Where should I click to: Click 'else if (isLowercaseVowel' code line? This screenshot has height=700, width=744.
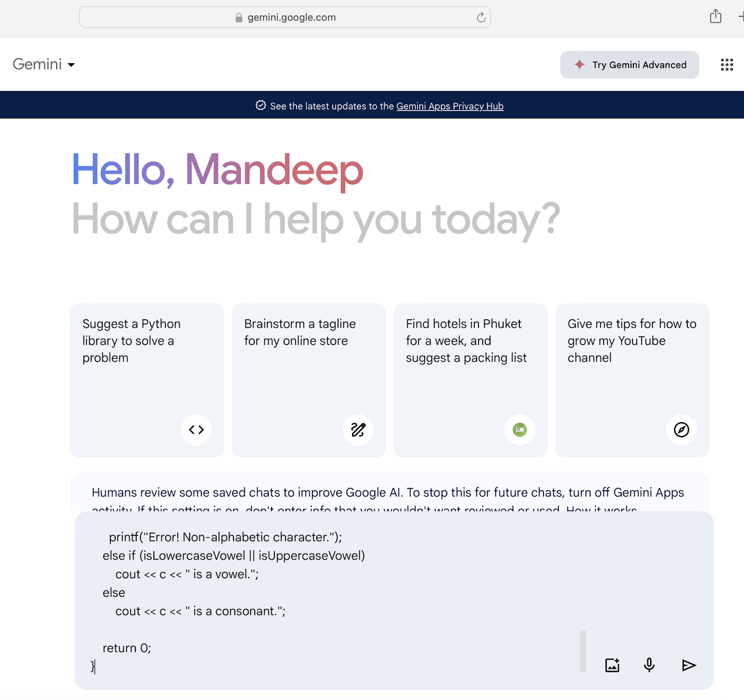click(x=234, y=555)
